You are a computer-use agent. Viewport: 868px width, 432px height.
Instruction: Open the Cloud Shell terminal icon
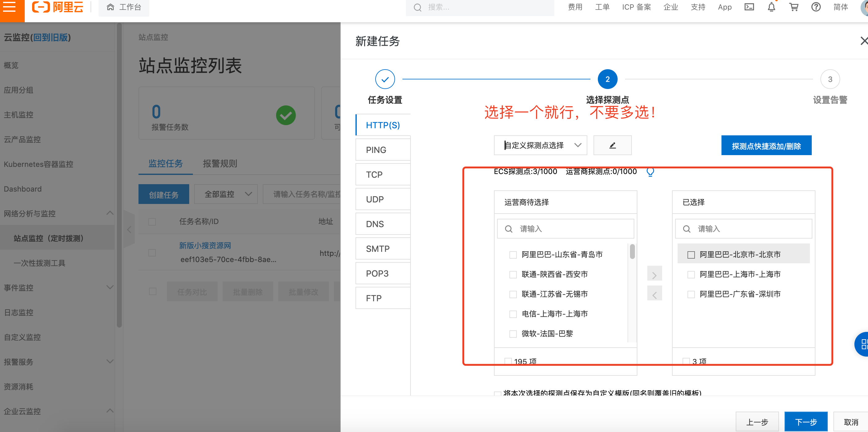pyautogui.click(x=749, y=7)
